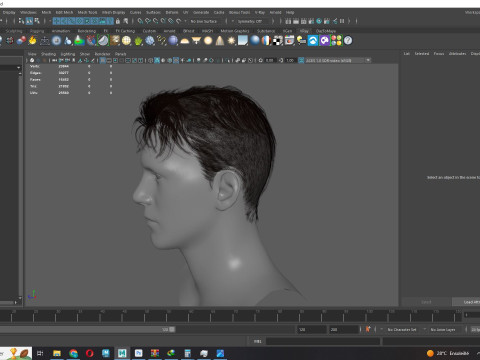Open Photoshop from the taskbar
The image size is (480, 360).
[138, 353]
